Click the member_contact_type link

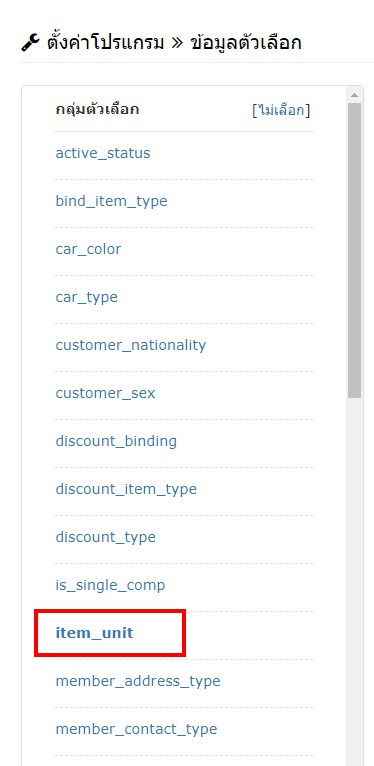[x=136, y=729]
